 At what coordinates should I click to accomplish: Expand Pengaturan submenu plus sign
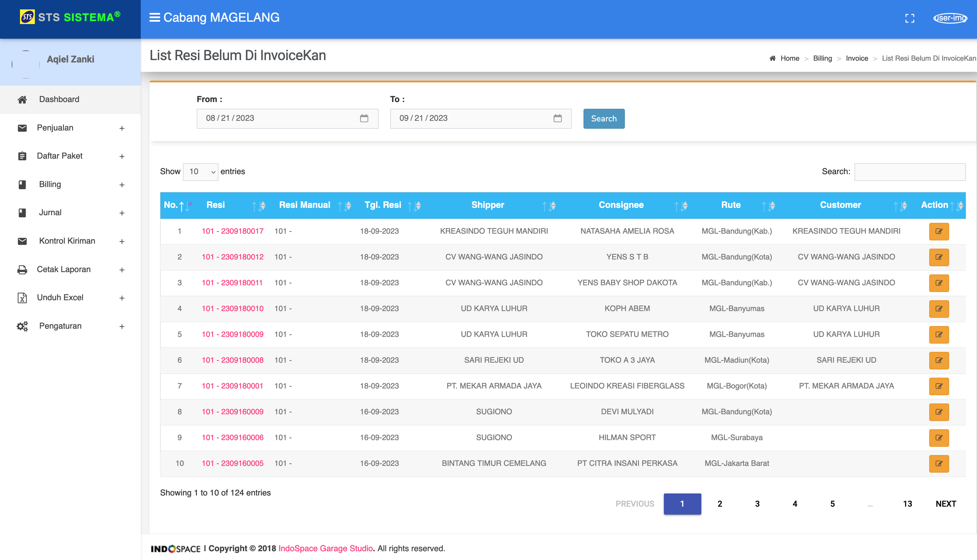(x=122, y=327)
